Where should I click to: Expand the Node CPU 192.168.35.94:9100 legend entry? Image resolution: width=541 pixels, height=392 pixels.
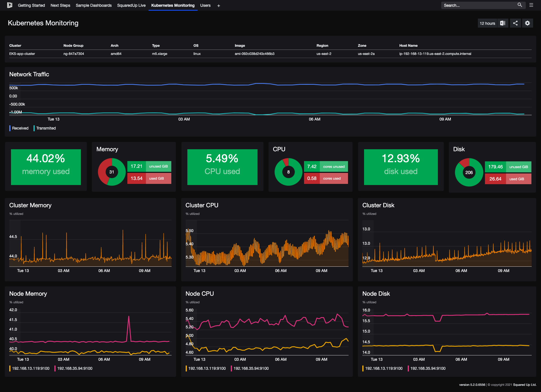[x=250, y=368]
